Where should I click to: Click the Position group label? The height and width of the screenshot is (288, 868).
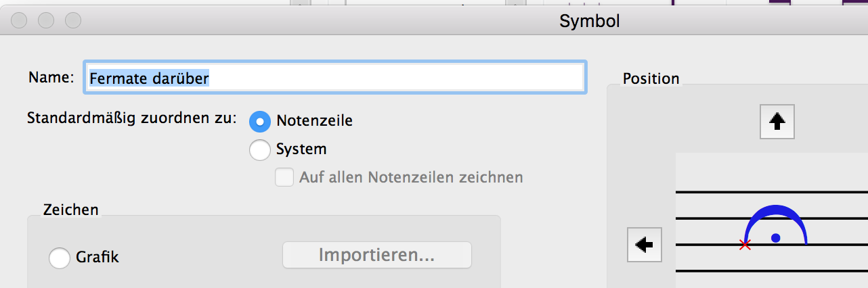point(651,78)
